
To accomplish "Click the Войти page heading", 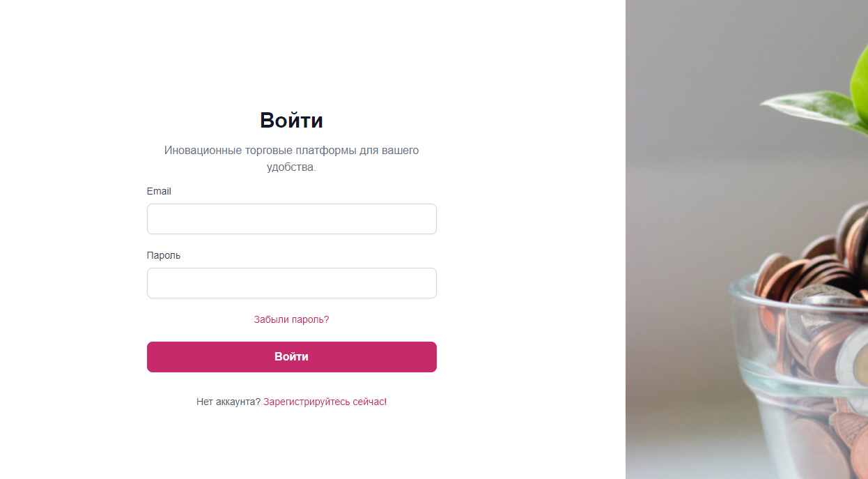I will [x=291, y=121].
